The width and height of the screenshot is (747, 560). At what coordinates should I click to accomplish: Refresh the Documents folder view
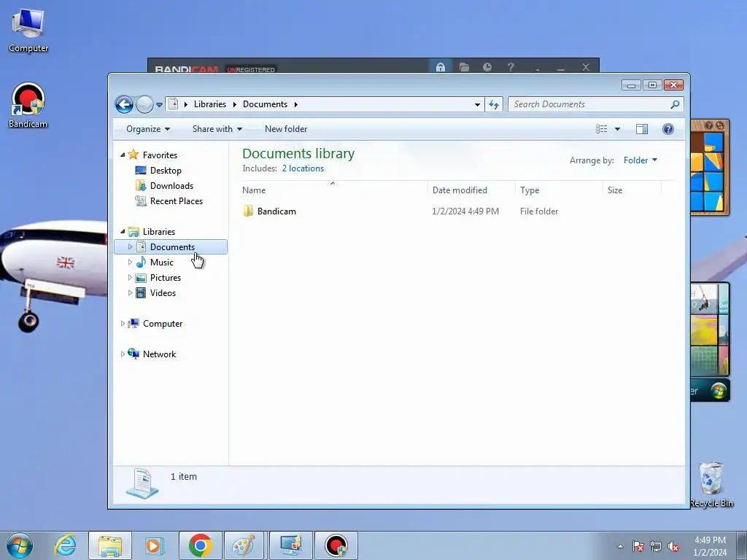coord(494,104)
